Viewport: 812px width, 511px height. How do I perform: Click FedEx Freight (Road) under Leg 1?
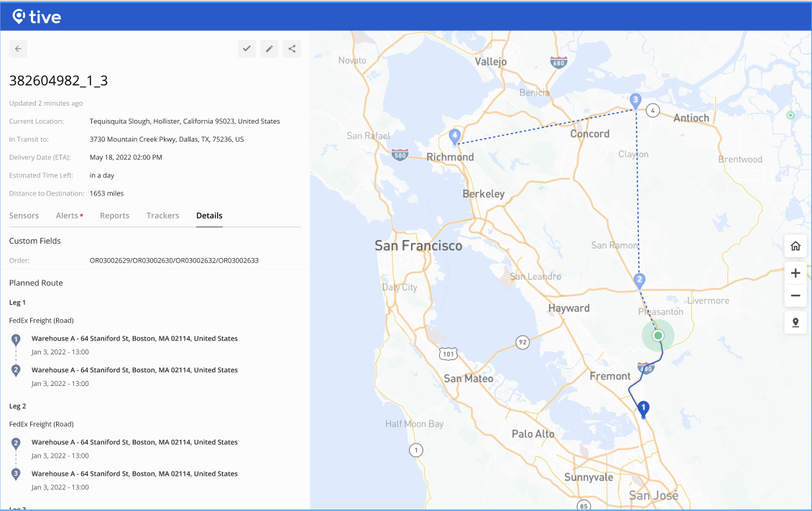42,321
